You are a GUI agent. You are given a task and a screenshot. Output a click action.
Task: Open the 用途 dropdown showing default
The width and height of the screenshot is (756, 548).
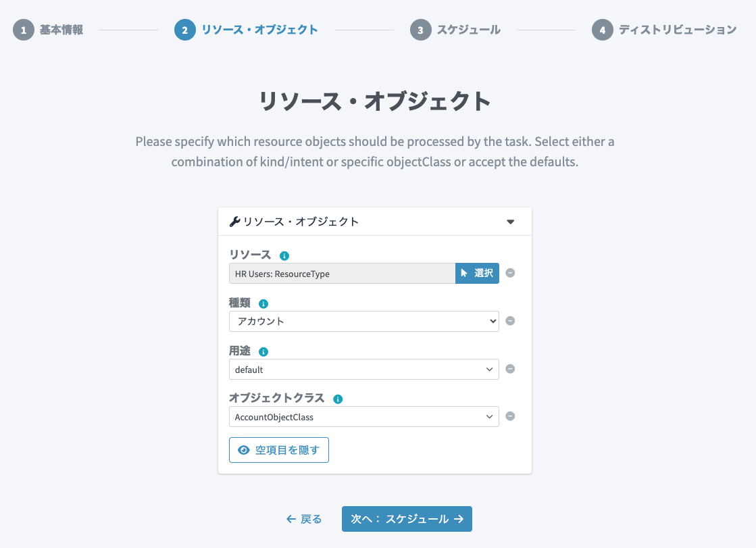tap(364, 370)
